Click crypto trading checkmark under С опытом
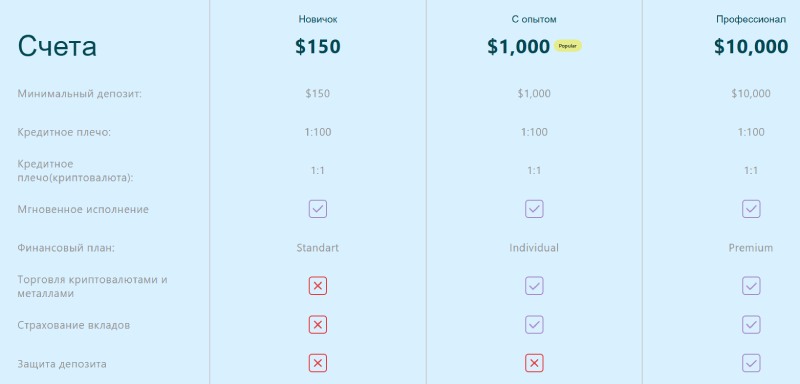The height and width of the screenshot is (384, 800). 534,286
